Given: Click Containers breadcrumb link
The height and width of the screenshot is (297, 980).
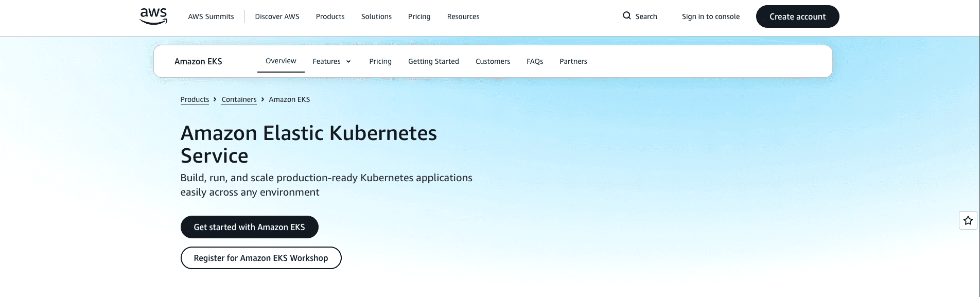Looking at the screenshot, I should [239, 99].
